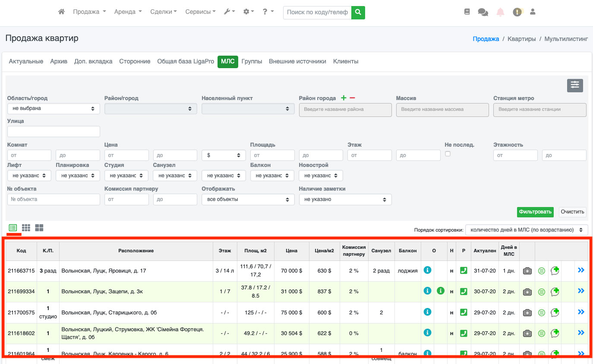The height and width of the screenshot is (364, 593).
Task: Open the sort order dropdown
Action: coord(526,230)
